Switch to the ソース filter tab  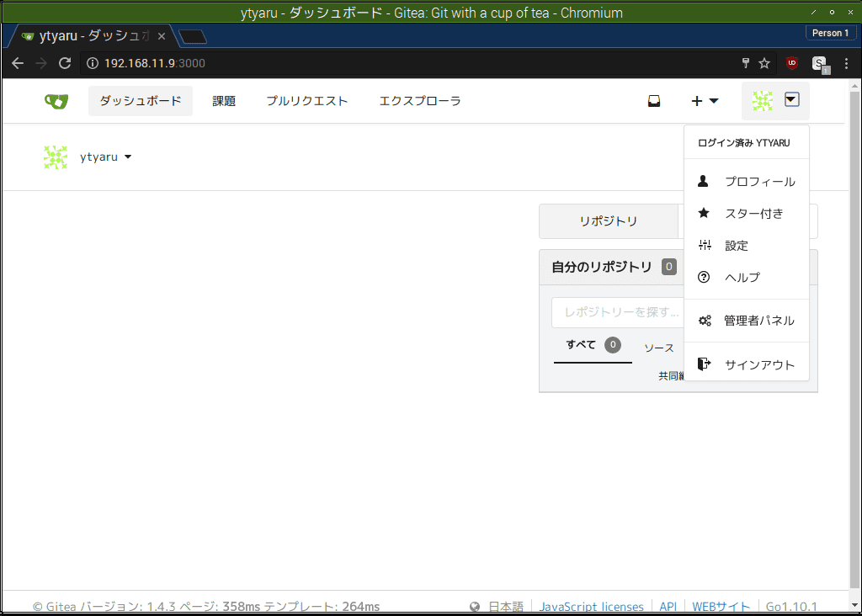pos(658,348)
